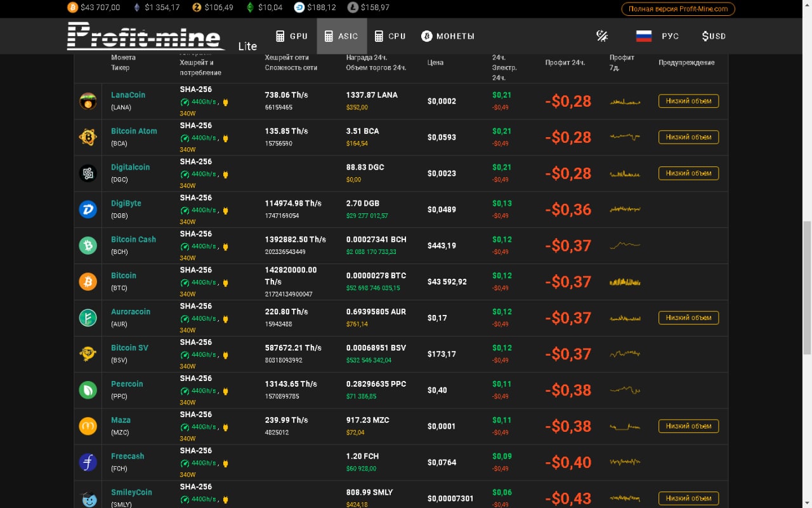The width and height of the screenshot is (812, 508).
Task: Click the Профит 24ч. column header
Action: 565,62
